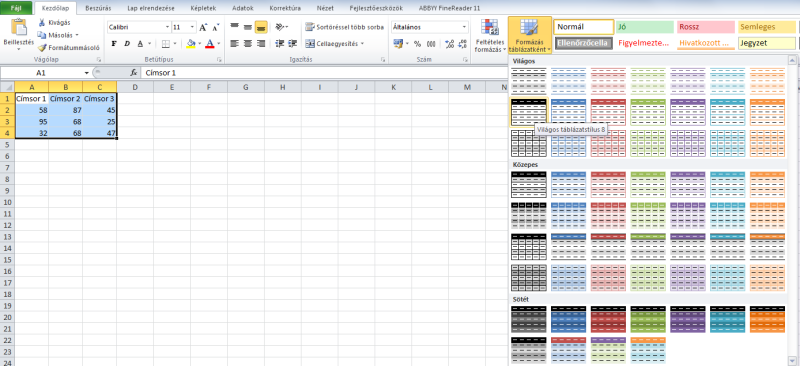The height and width of the screenshot is (366, 800).
Task: Open the Képletek ribbon tab
Action: pos(203,8)
